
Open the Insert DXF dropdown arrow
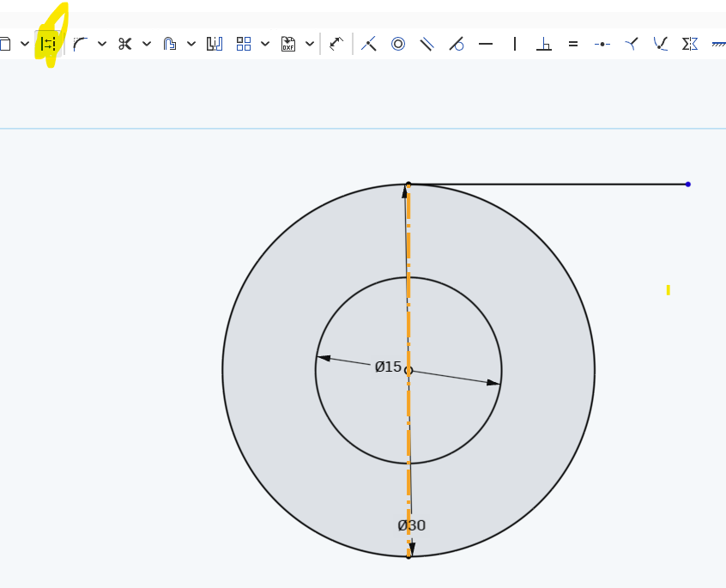(x=310, y=44)
